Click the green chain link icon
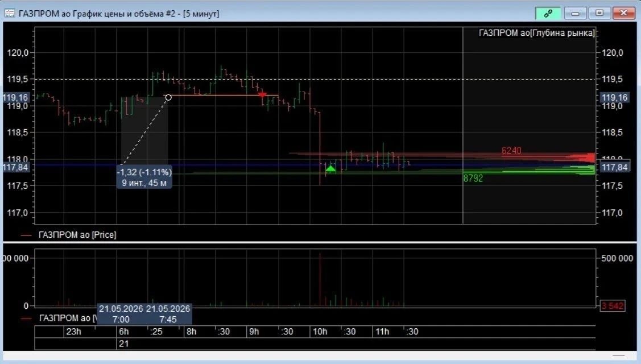 pos(548,14)
